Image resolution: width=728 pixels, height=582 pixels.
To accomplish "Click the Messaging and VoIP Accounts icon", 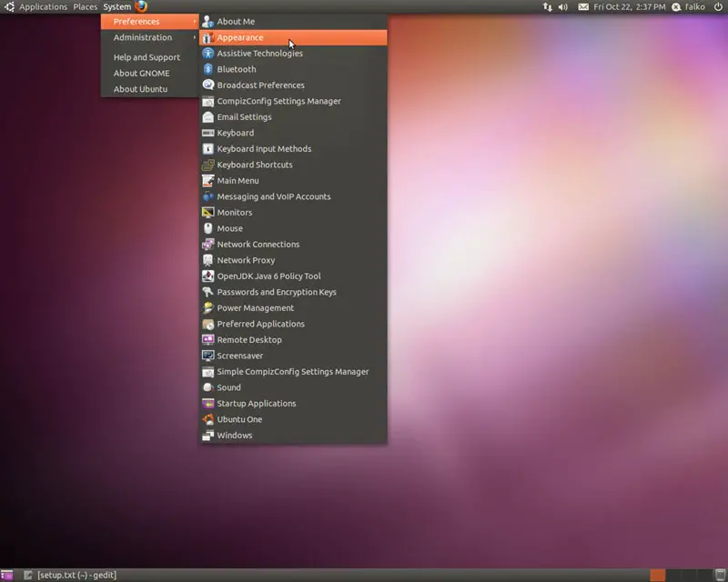I will [208, 196].
